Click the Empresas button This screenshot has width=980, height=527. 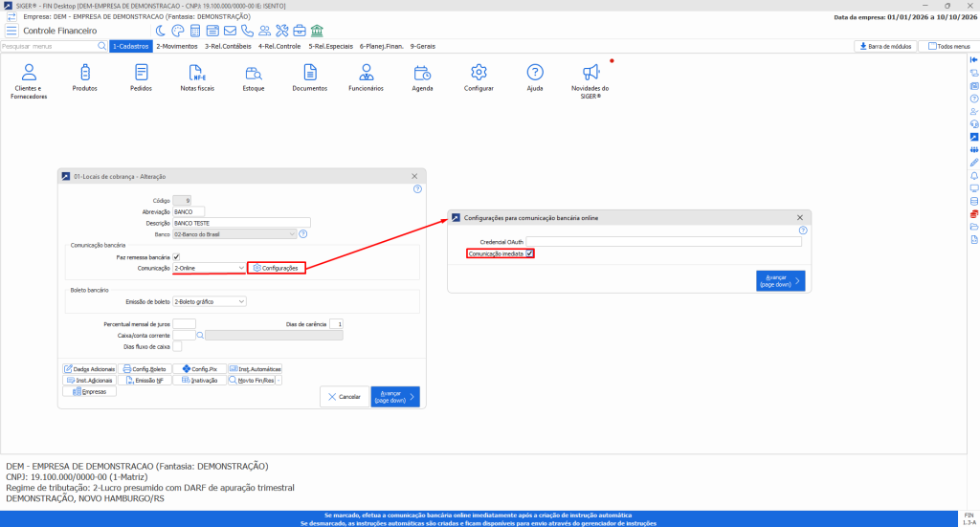[x=89, y=391]
